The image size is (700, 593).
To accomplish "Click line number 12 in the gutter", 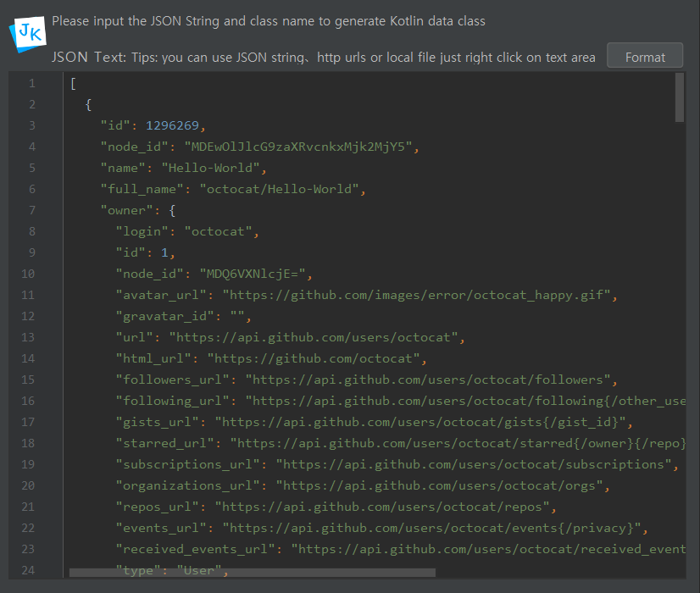I will coord(28,316).
